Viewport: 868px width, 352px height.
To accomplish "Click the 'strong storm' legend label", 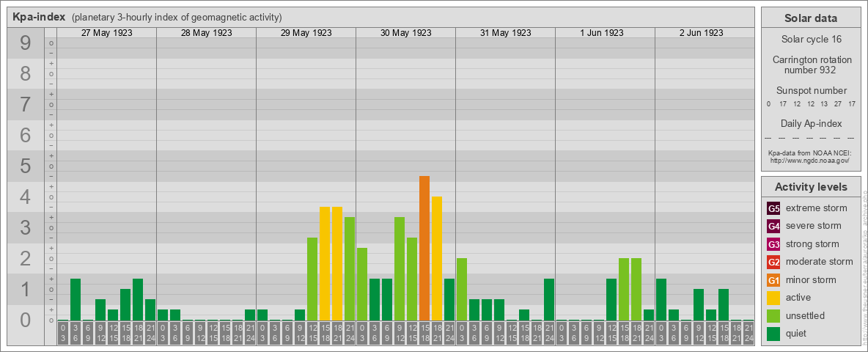I will pyautogui.click(x=812, y=243).
